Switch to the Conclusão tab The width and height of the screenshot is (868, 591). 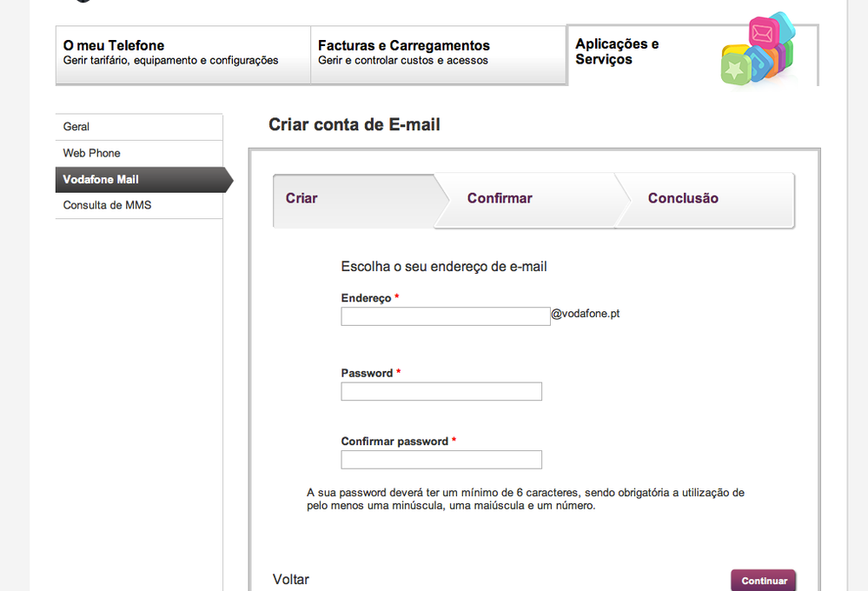(683, 198)
